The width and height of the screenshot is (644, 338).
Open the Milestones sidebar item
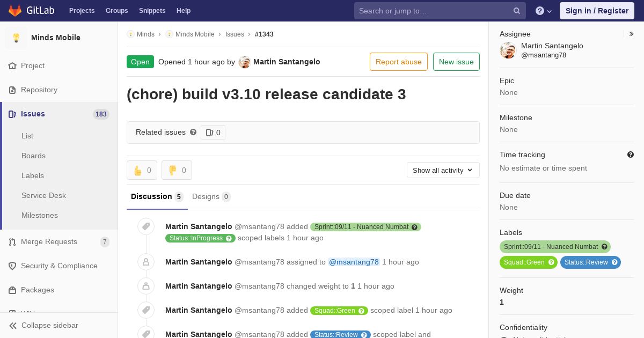click(x=40, y=216)
